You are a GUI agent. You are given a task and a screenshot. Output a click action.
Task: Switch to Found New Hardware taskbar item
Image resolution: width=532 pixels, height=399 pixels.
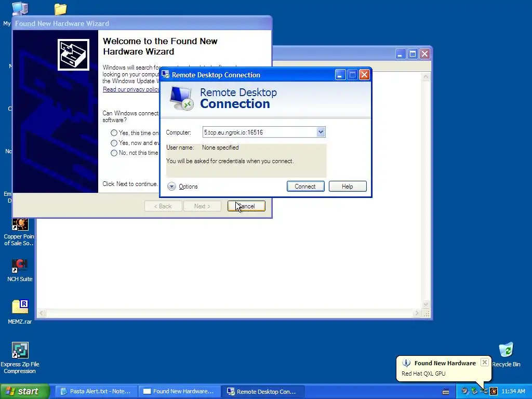[180, 391]
